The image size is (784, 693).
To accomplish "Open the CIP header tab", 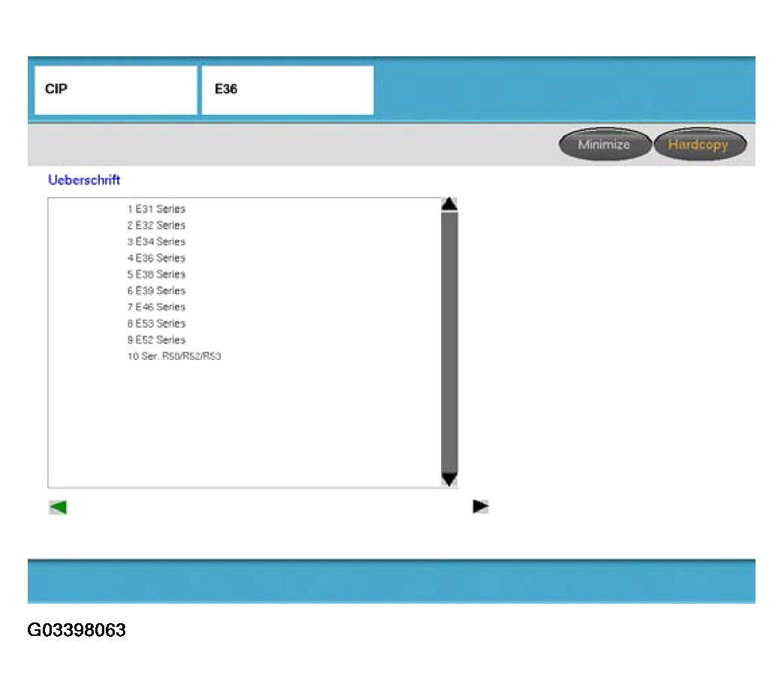I will [116, 90].
